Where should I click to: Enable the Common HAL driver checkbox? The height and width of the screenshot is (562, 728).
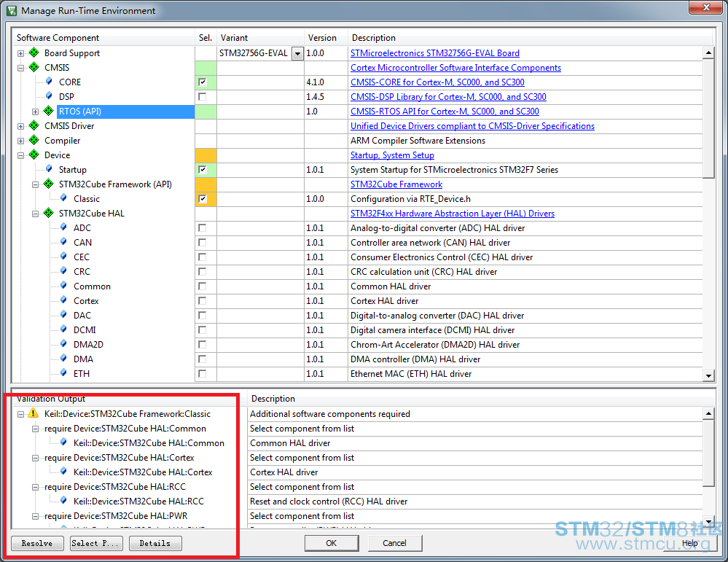tap(203, 286)
